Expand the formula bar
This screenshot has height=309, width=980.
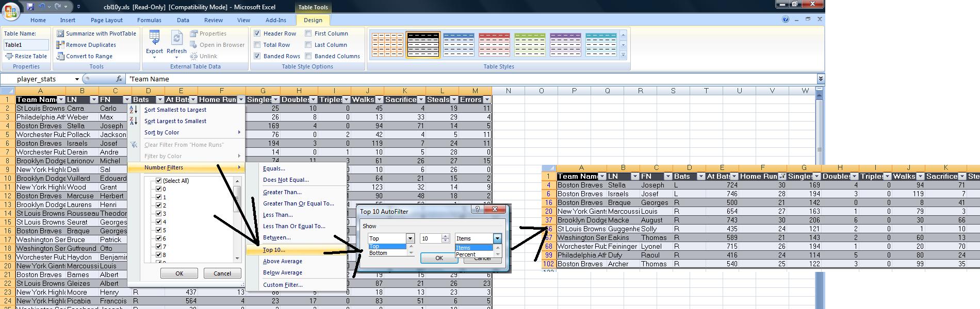click(x=820, y=79)
